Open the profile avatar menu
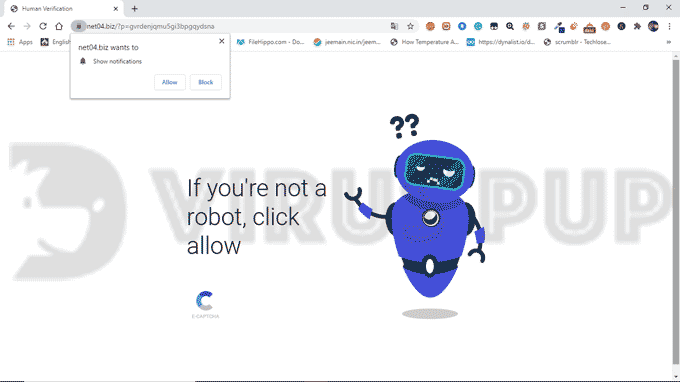Screen dimensions: 680x382 653,26
